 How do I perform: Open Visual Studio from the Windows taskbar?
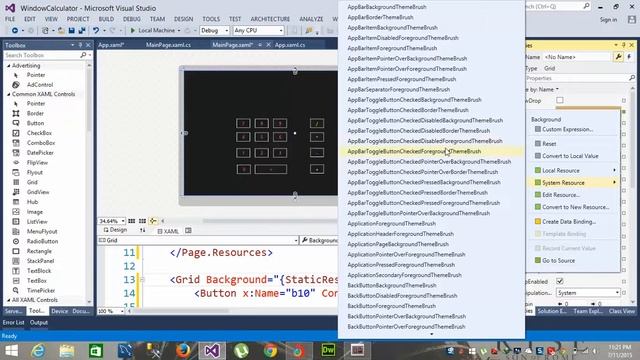(x=212, y=351)
